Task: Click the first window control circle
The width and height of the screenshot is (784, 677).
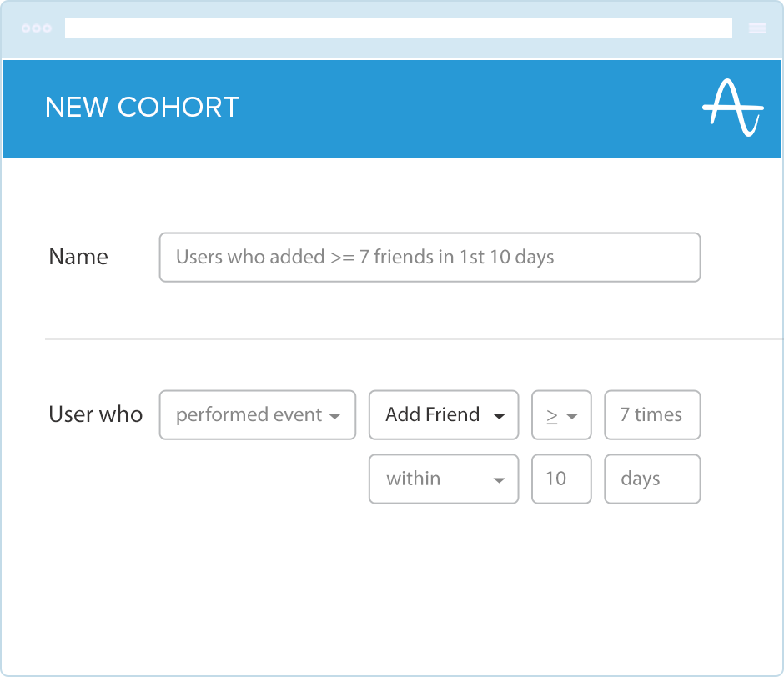Action: point(26,28)
